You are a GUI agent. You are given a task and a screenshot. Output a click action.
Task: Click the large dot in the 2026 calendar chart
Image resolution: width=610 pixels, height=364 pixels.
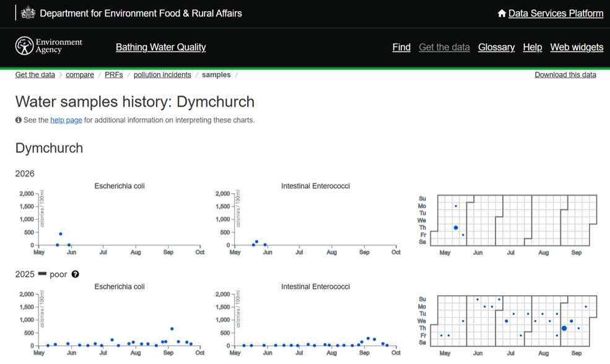(x=456, y=228)
